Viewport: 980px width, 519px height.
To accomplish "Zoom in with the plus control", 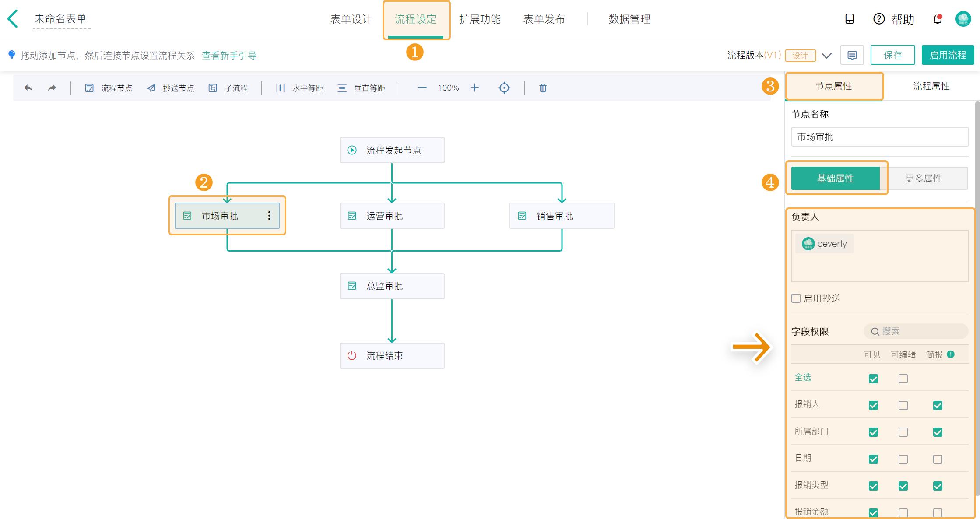I will click(x=475, y=88).
